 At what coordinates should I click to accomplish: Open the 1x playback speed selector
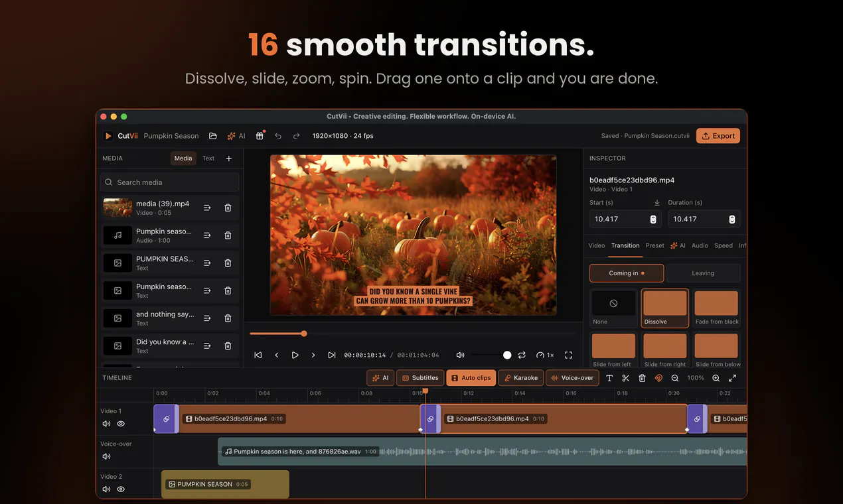[x=545, y=355]
